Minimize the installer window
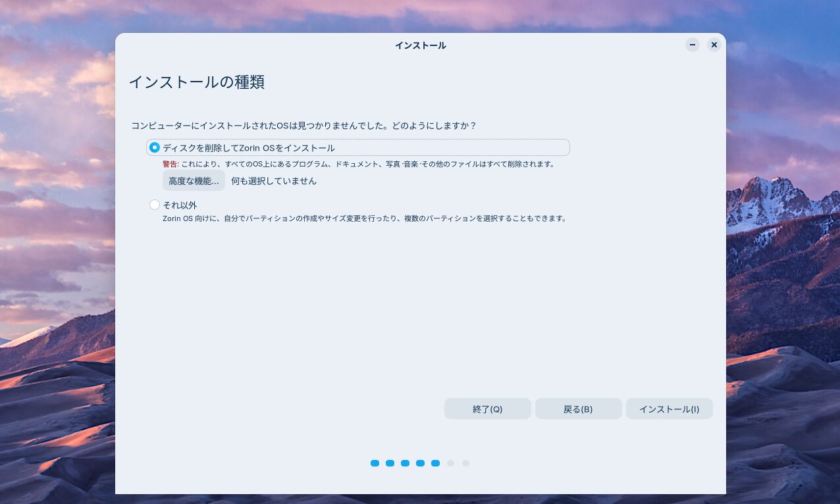 (x=692, y=45)
